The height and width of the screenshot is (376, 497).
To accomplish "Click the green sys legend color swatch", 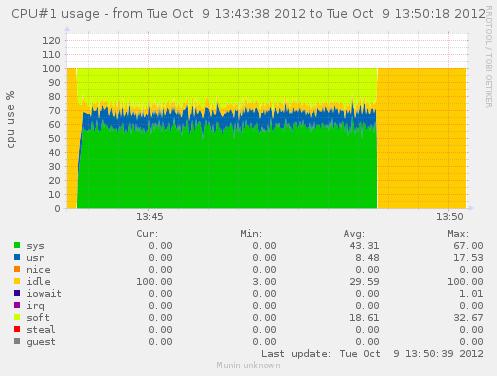I will pos(17,245).
